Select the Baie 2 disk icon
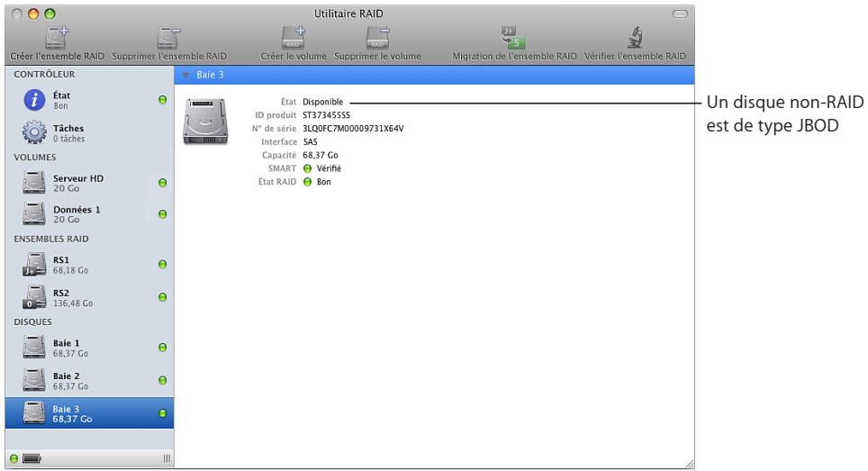Viewport: 868px width, 471px height. (x=34, y=380)
